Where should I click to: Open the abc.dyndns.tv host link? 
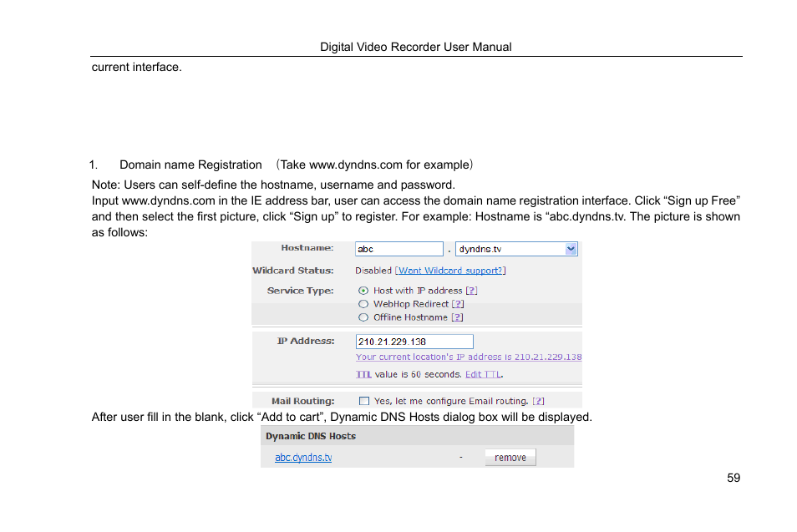coord(303,458)
